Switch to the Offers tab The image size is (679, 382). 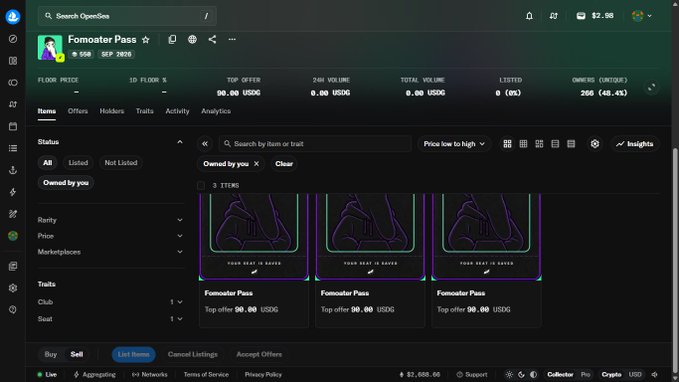tap(78, 111)
